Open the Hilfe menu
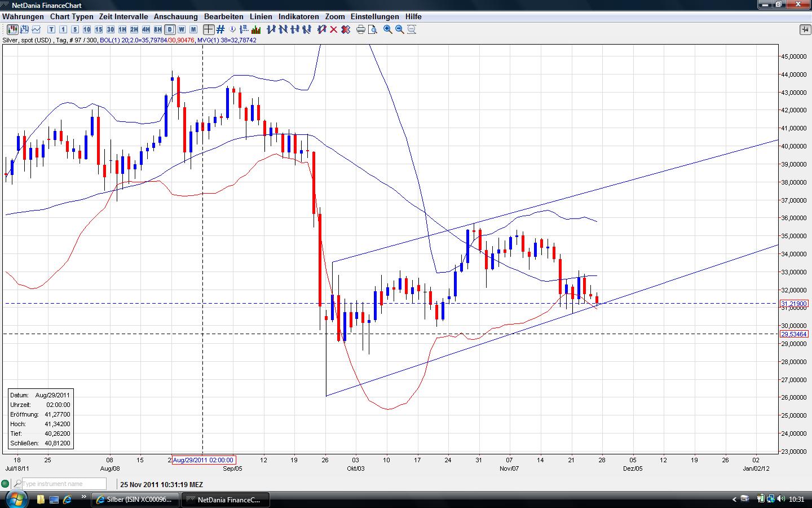Screen dimensions: 812x508 [413, 17]
